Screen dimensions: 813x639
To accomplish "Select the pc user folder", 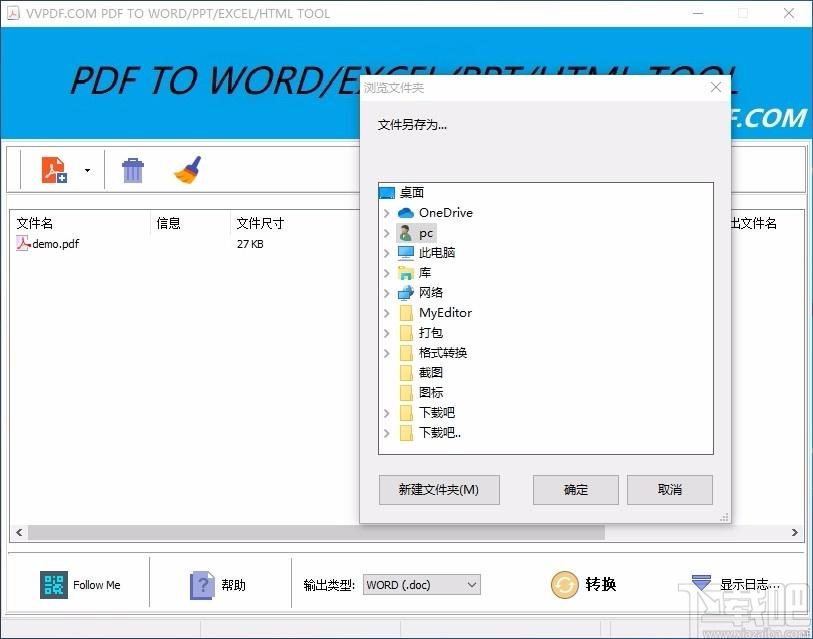I will coord(426,233).
